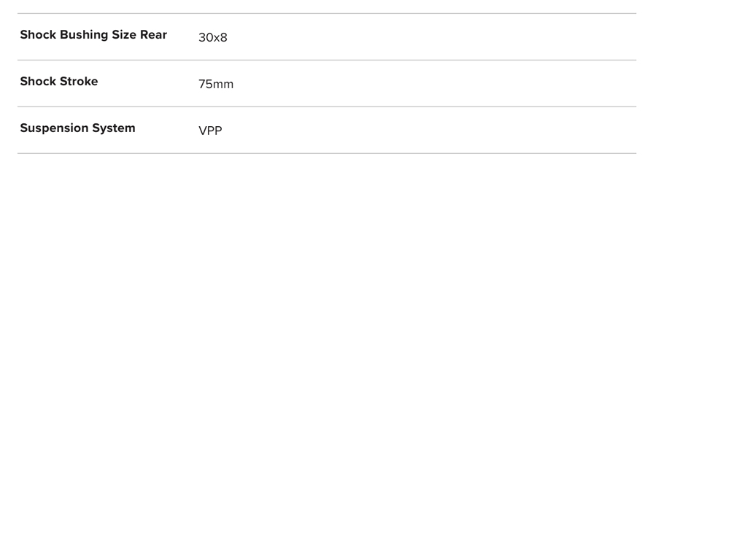747x560 pixels.
Task: Click the word "Stroke" in the second row
Action: [x=79, y=82]
